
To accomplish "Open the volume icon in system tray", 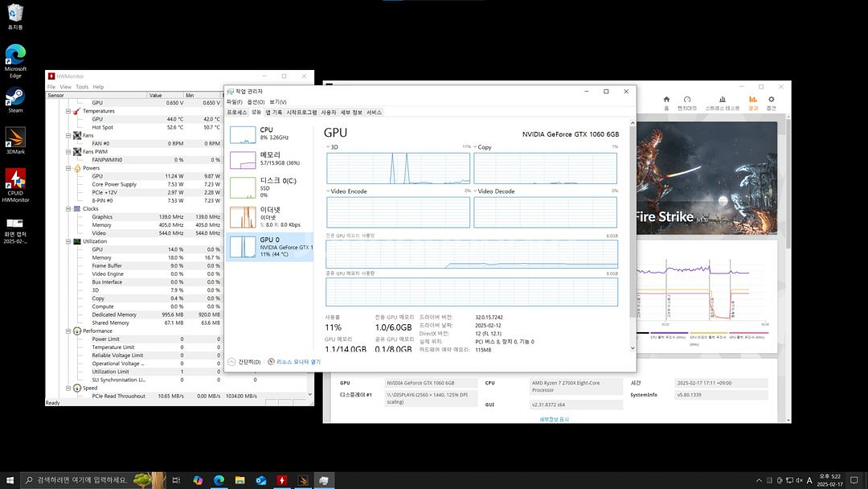I will point(800,480).
